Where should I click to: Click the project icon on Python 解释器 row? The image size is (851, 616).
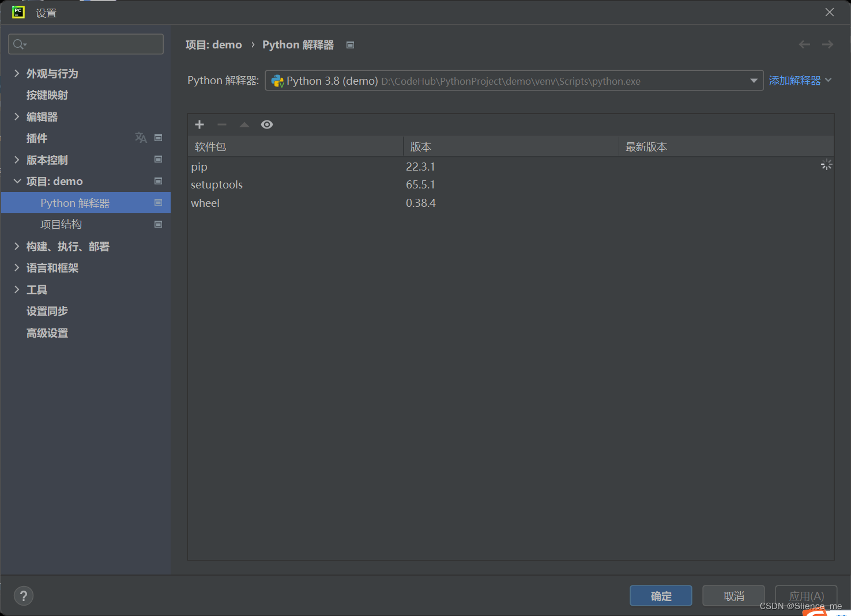tap(159, 202)
